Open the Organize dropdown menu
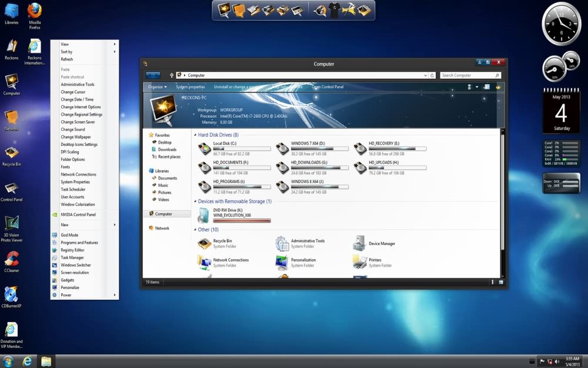The image size is (588, 368). (157, 87)
